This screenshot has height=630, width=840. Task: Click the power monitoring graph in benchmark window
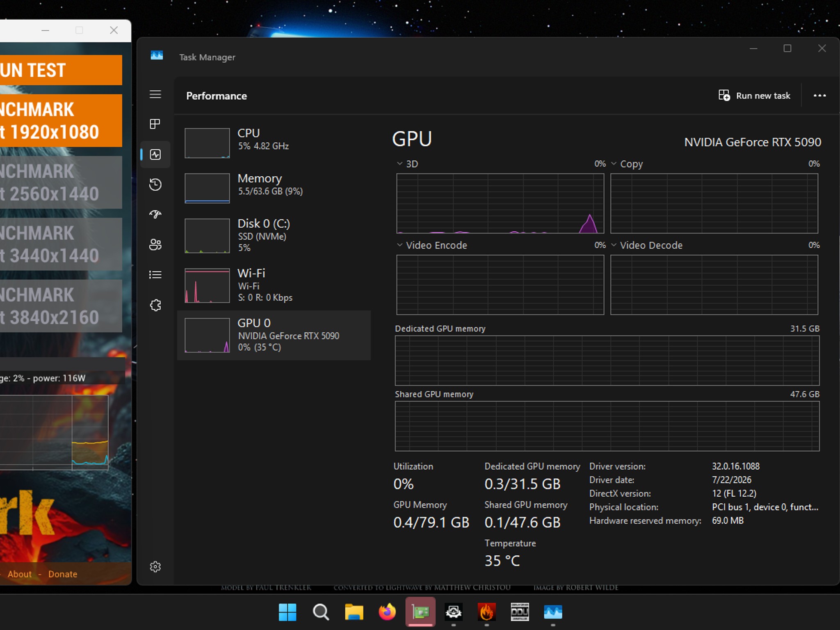[x=54, y=432]
